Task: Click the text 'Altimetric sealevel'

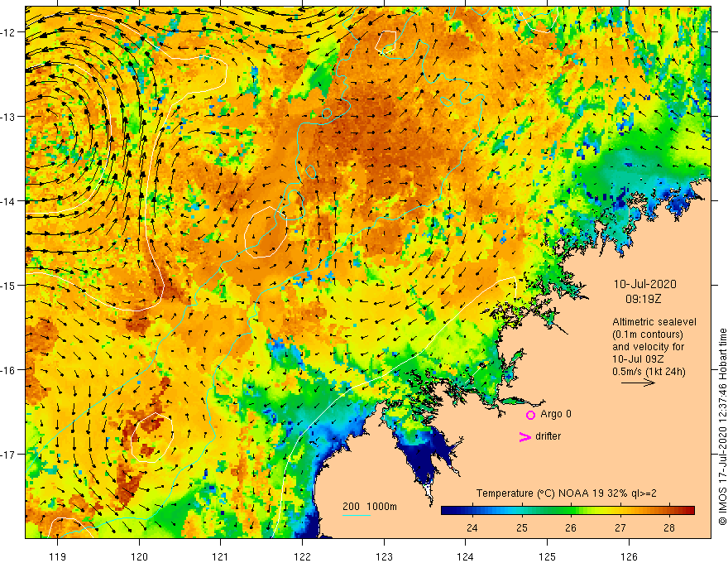Action: pos(654,322)
